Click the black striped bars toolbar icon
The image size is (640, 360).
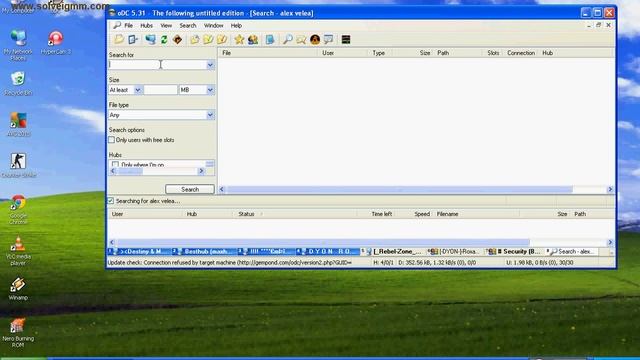346,40
